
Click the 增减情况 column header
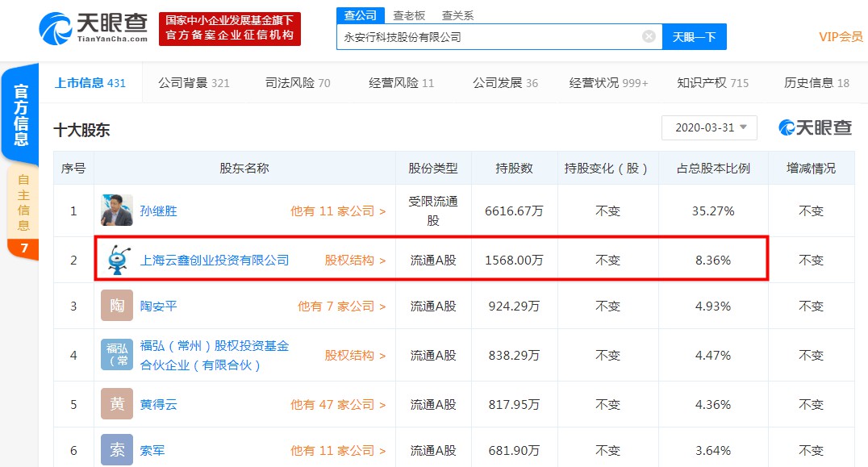click(811, 169)
